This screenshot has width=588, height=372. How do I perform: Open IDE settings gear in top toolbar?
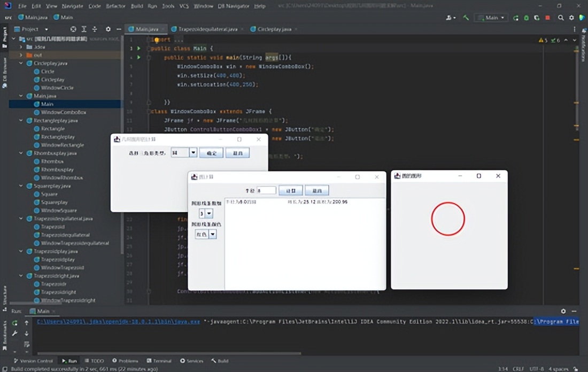click(x=571, y=18)
